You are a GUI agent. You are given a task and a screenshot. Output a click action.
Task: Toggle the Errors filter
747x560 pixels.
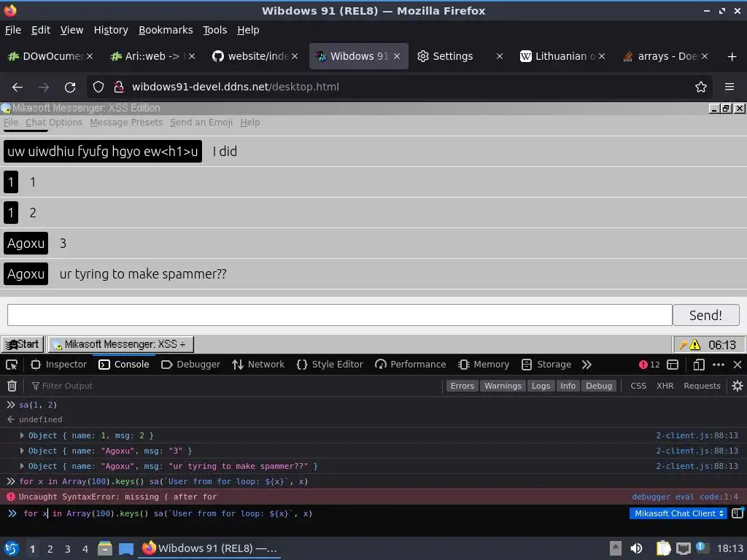pos(462,386)
